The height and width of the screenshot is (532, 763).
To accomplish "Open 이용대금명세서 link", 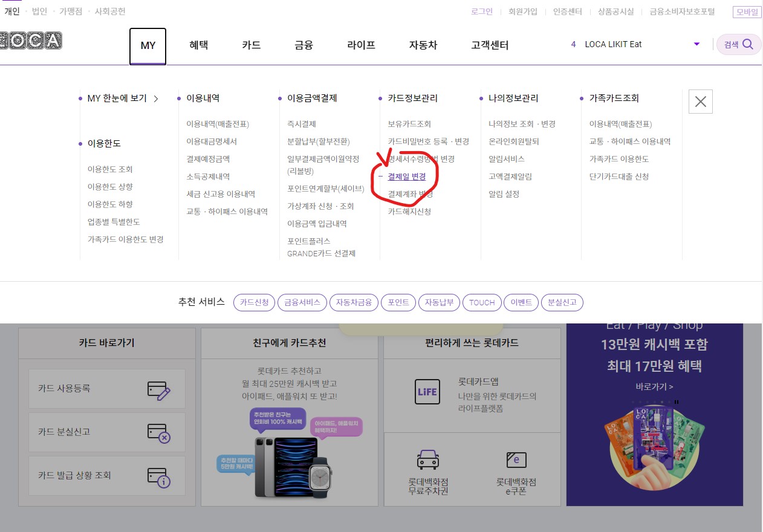I will [x=212, y=141].
